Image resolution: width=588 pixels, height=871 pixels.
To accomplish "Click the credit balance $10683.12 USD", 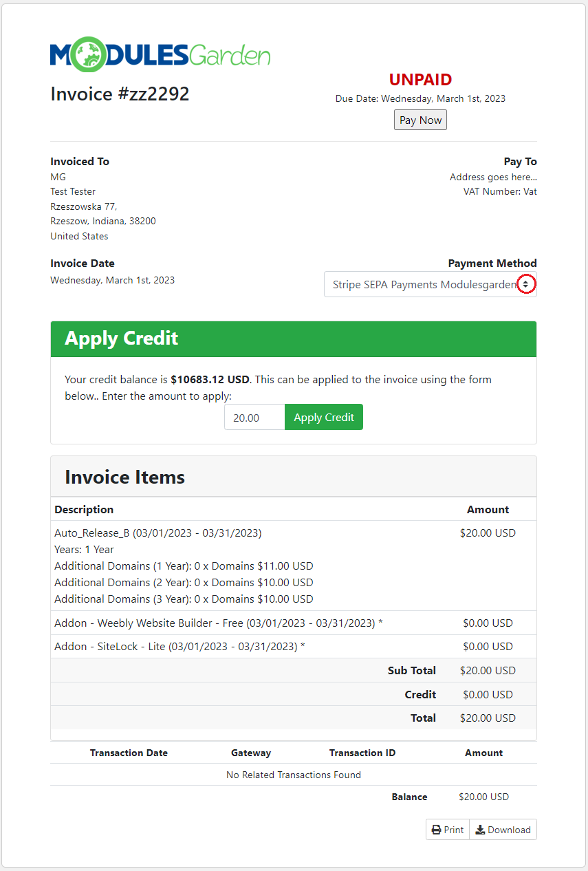I will [210, 380].
